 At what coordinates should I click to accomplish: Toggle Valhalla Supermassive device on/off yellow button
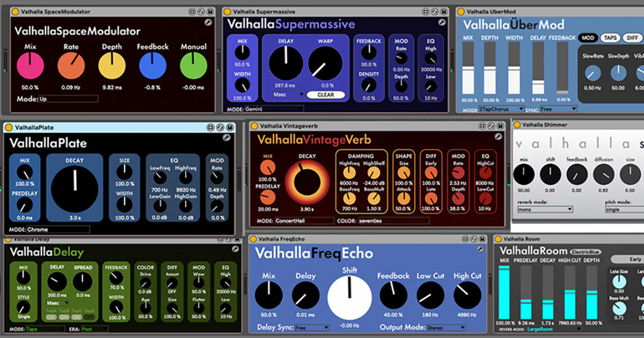pos(228,11)
